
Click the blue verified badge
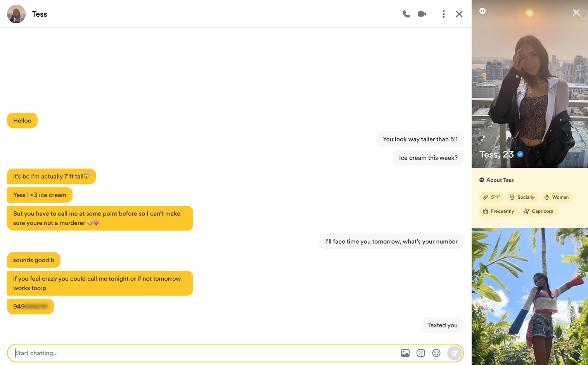coord(520,154)
